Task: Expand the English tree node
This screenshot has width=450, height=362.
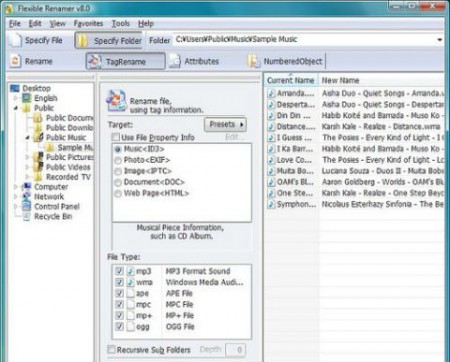Action: pos(15,98)
